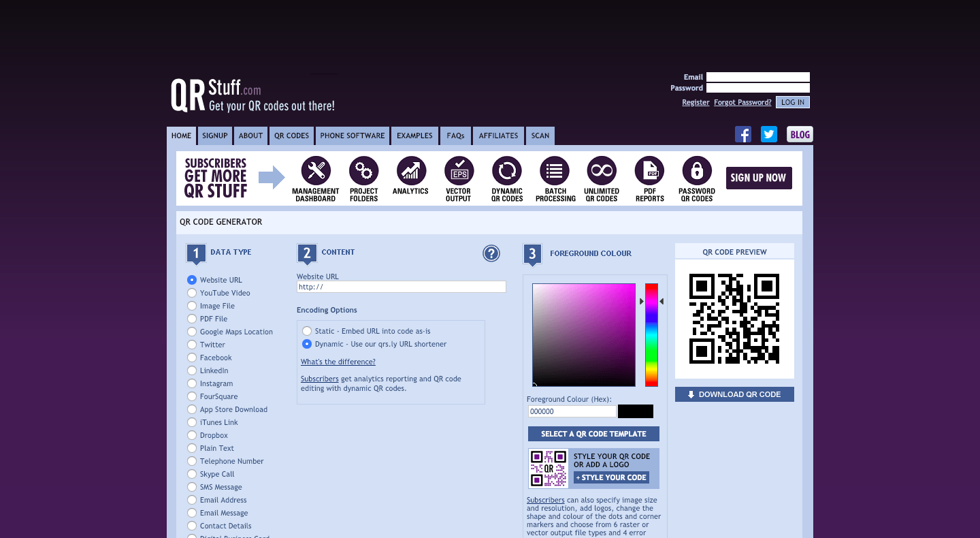Click the styled QR code thumbnail
This screenshot has height=538, width=980.
pyautogui.click(x=549, y=468)
